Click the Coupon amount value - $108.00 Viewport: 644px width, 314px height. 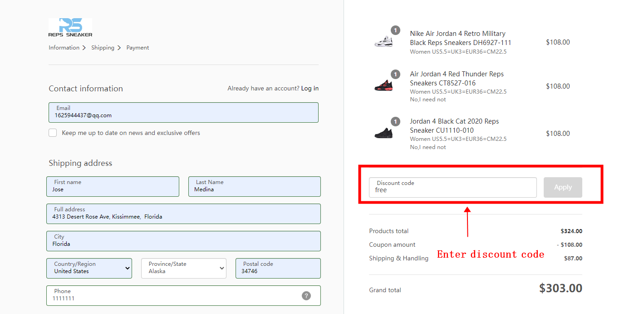(x=570, y=245)
